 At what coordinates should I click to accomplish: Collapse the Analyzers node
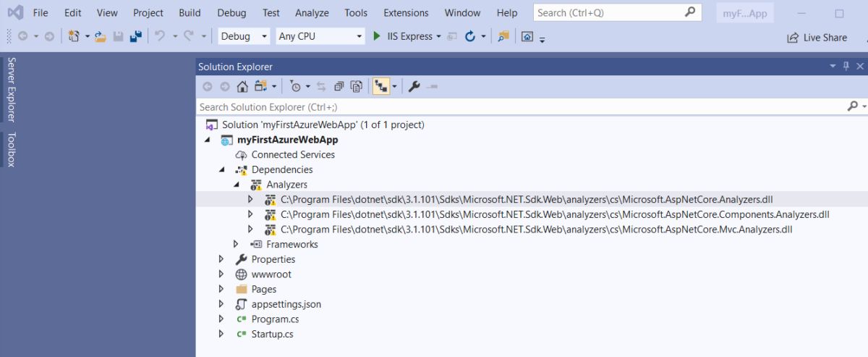[x=236, y=185]
